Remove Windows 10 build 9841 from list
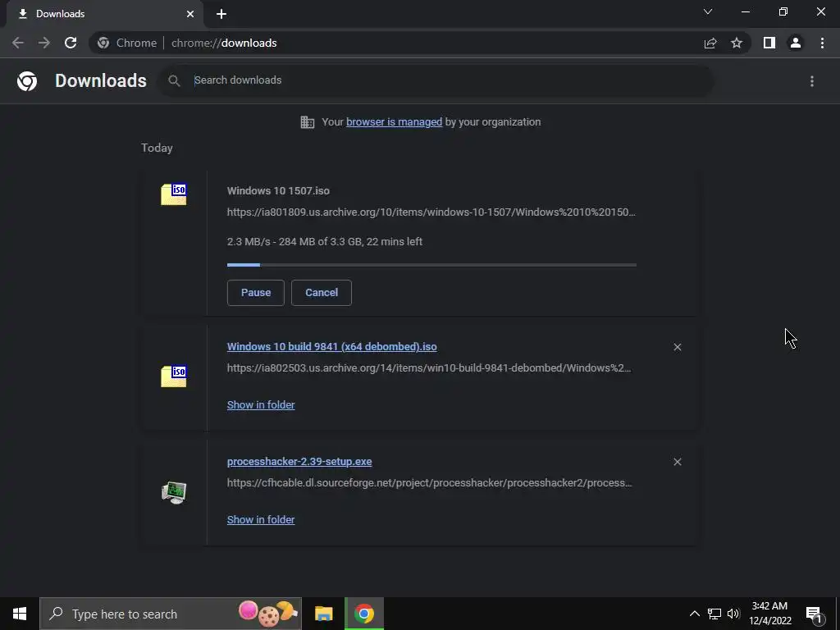Viewport: 840px width, 630px height. click(677, 347)
